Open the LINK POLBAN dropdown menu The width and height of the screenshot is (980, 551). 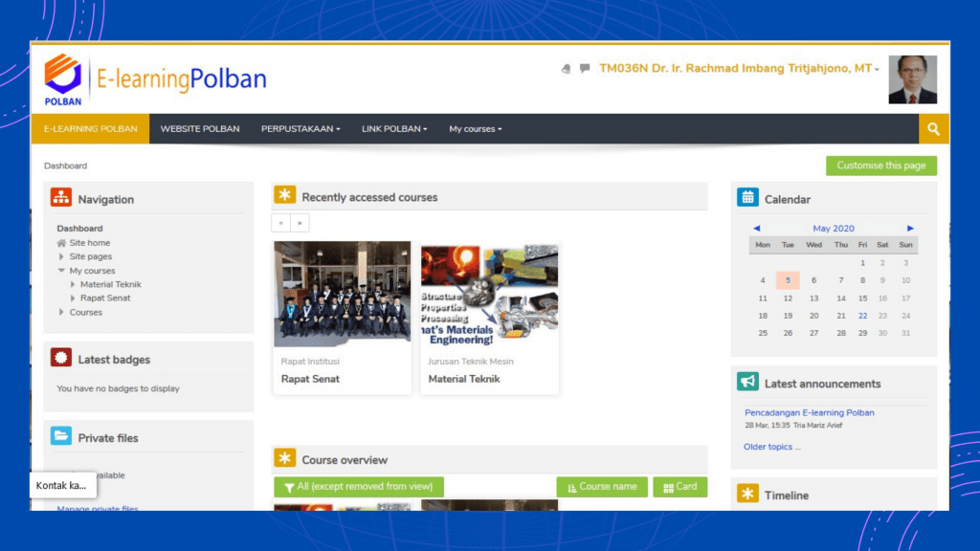[394, 129]
